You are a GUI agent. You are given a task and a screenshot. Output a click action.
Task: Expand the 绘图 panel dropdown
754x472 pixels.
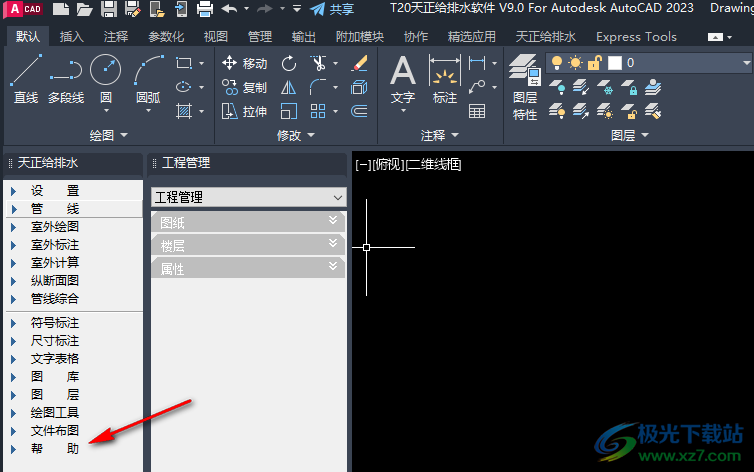point(109,136)
